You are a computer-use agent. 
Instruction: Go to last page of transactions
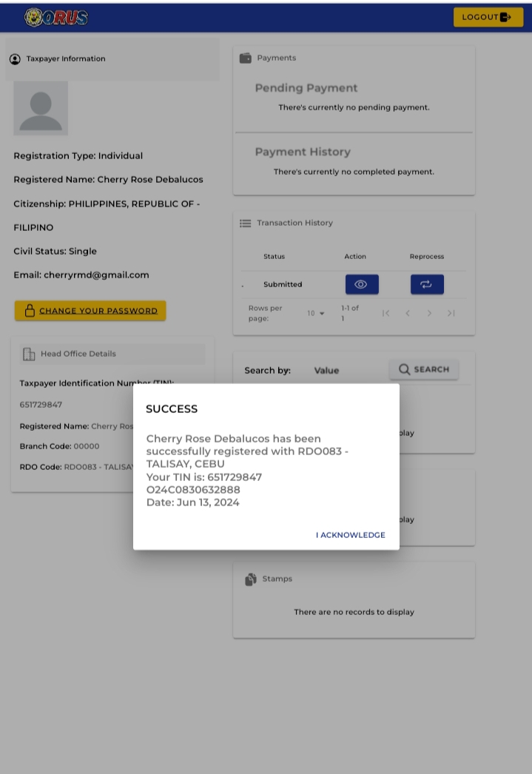(x=451, y=314)
